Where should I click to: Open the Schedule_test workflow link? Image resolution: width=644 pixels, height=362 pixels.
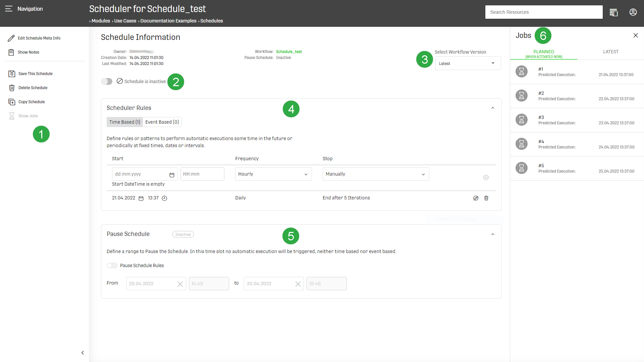(288, 52)
